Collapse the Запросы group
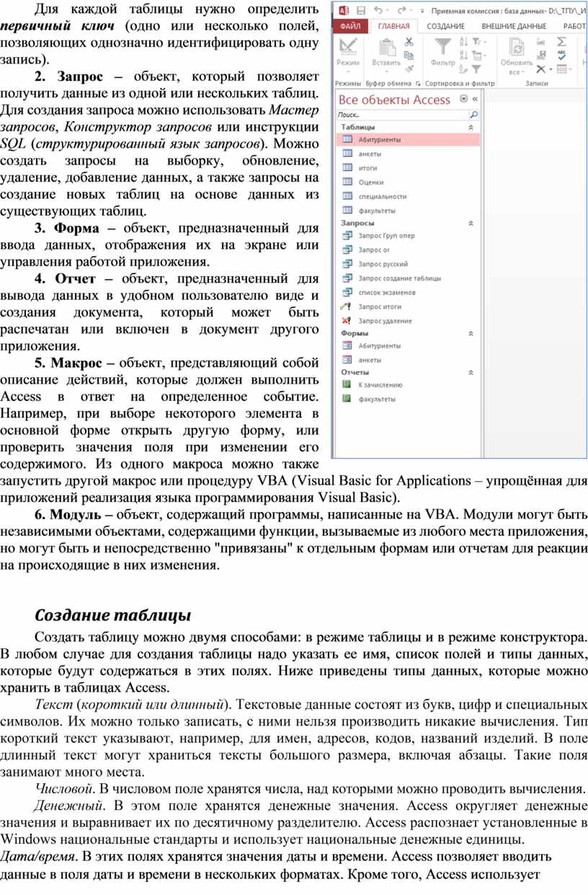This screenshot has width=588, height=895. (471, 224)
